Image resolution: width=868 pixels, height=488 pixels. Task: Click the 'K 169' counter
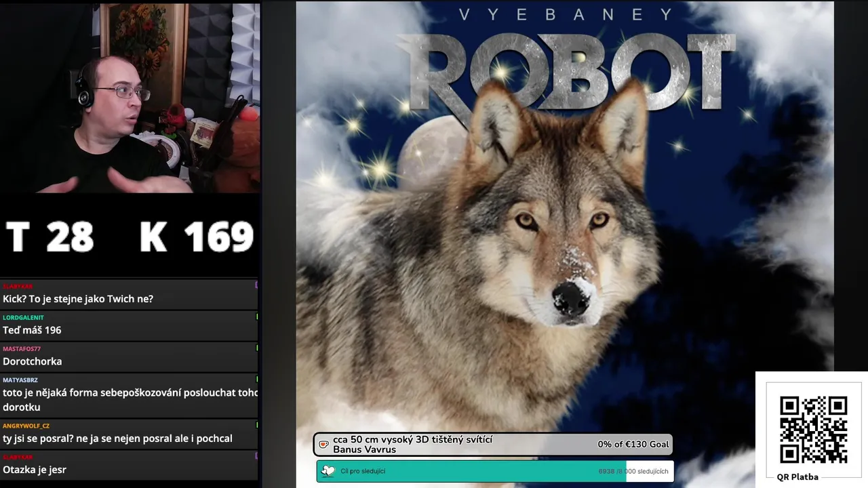(197, 237)
